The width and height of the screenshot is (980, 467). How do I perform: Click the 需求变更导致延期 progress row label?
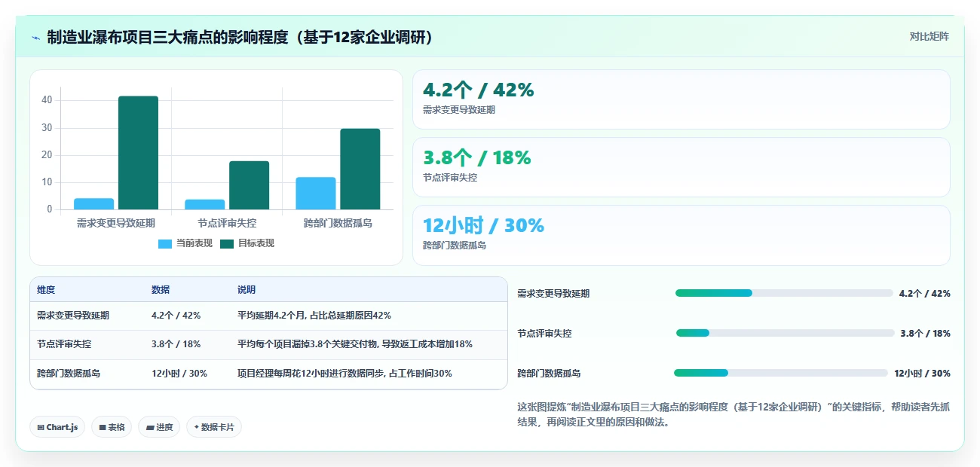[553, 294]
